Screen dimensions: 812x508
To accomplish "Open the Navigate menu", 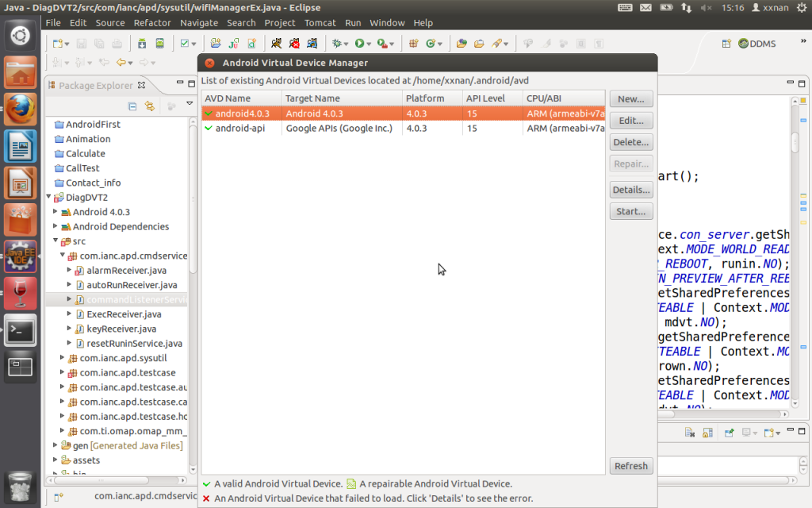I will tap(199, 23).
